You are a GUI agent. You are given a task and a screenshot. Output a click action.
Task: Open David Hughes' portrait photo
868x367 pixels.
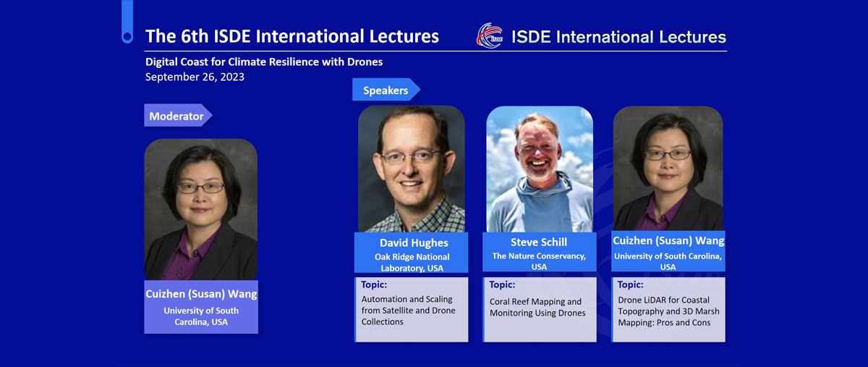coord(412,169)
